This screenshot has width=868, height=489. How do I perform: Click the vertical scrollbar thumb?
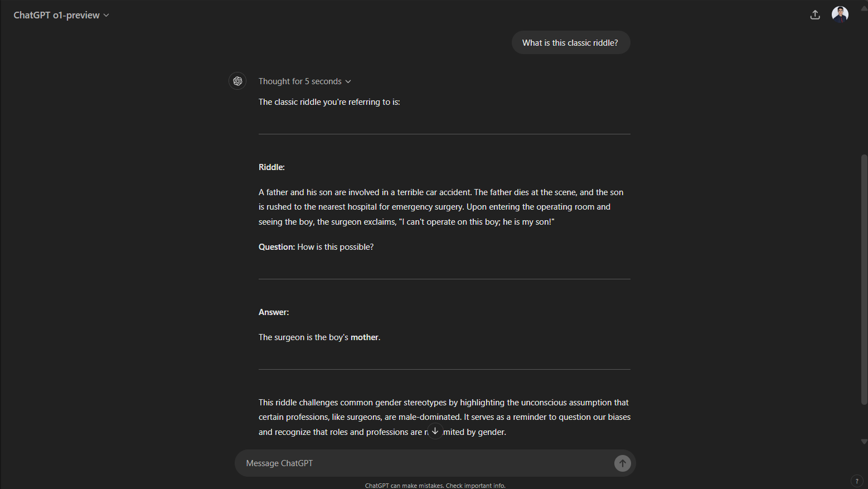(x=864, y=279)
